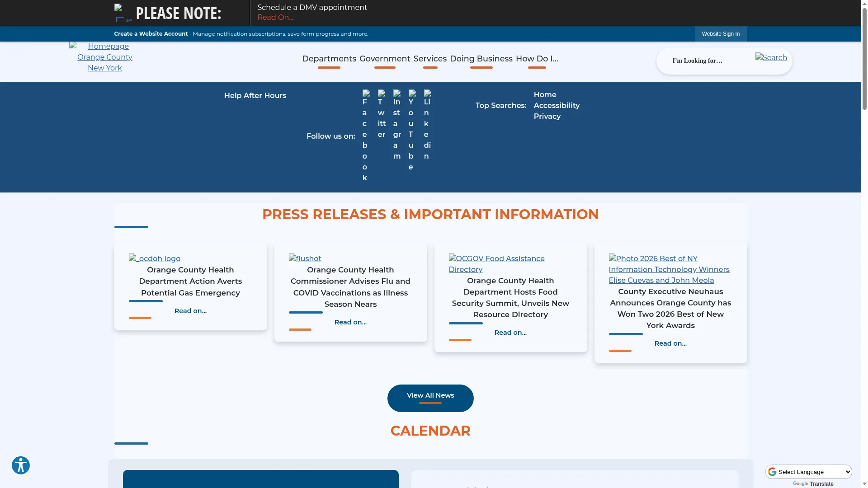
Task: Open the ocdoh logo image
Action: pos(155,258)
